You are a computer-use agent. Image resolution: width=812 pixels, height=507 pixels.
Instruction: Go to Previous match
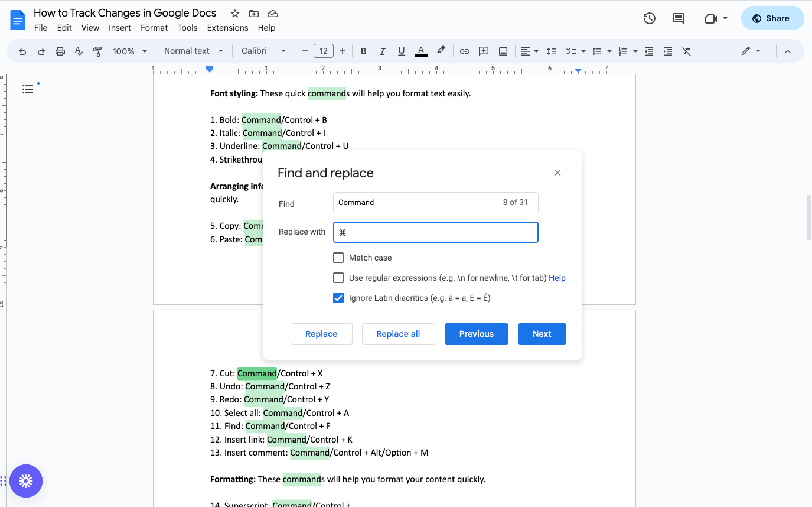(x=477, y=334)
